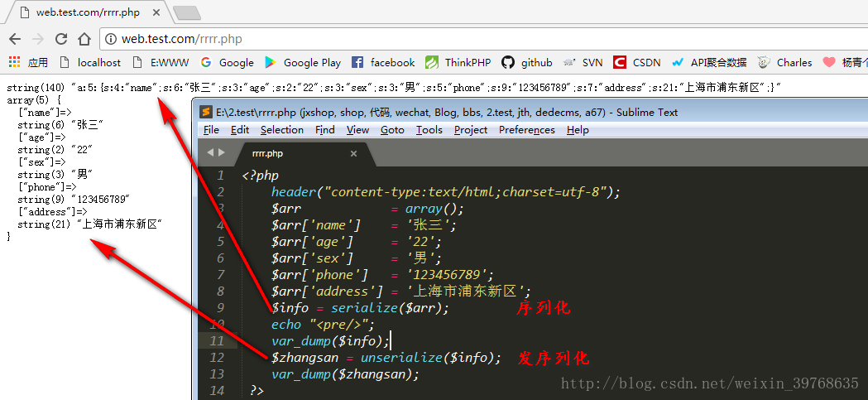Click the header() call on line 2
The image size is (868, 400).
pos(446,192)
